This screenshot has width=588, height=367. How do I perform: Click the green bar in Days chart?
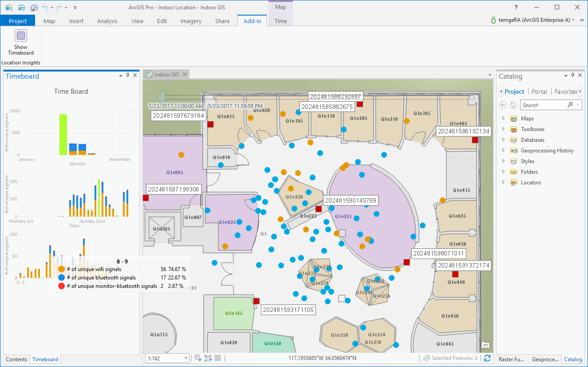coord(99,198)
